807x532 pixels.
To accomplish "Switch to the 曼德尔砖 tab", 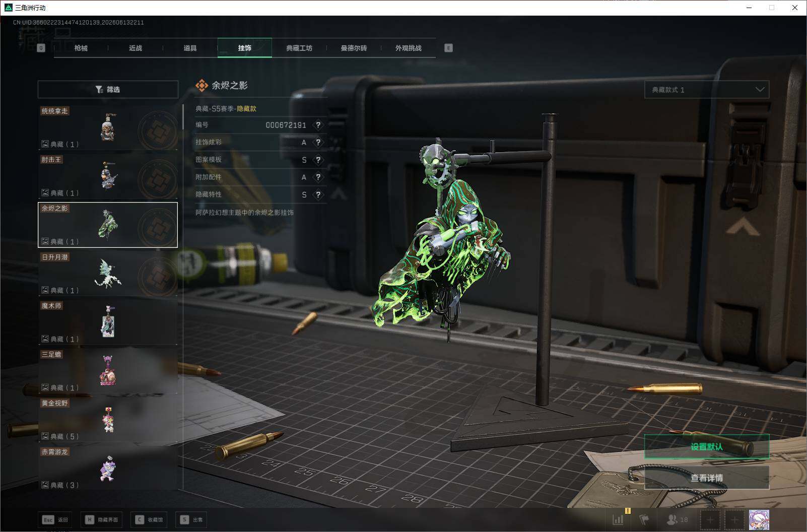I will [354, 48].
